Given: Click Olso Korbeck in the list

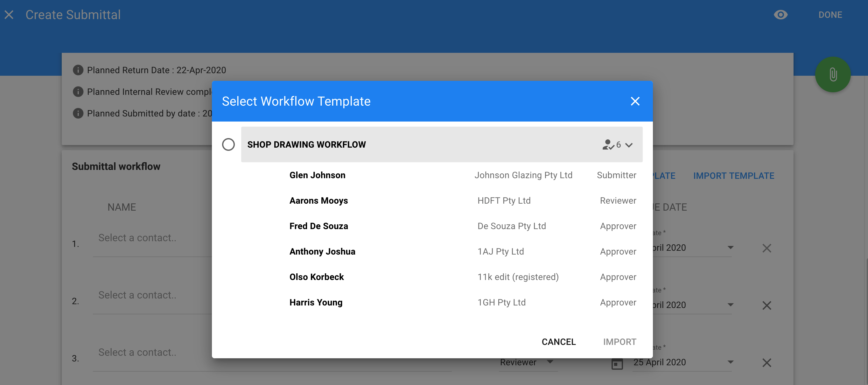Looking at the screenshot, I should coord(317,276).
